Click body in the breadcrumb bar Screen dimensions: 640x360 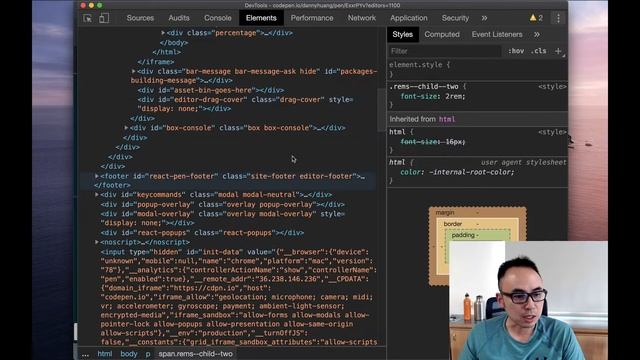point(129,354)
